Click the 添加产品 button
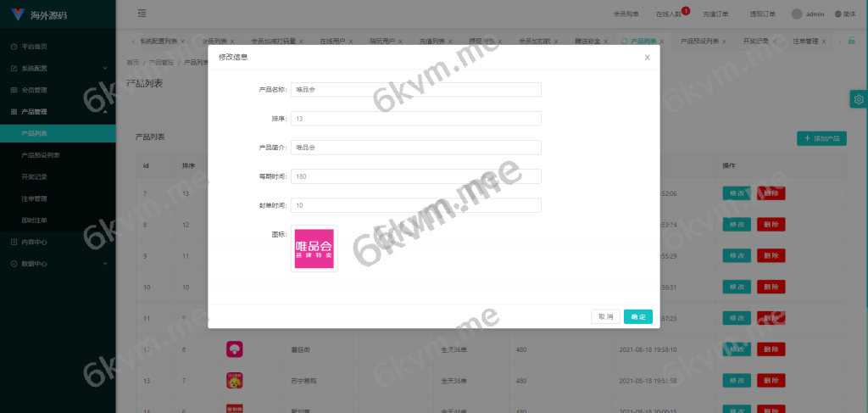 (821, 138)
